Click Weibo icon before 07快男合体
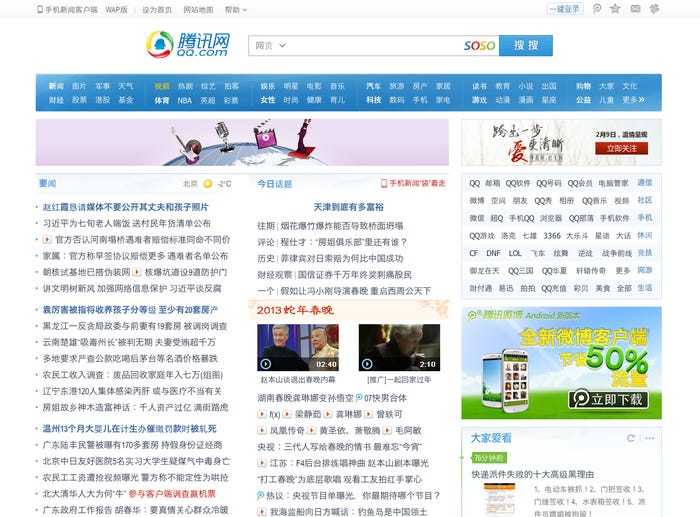 (358, 397)
